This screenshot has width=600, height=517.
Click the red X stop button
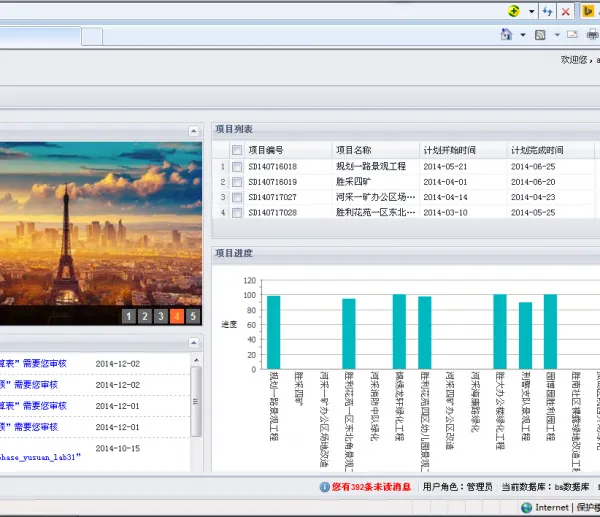point(566,12)
